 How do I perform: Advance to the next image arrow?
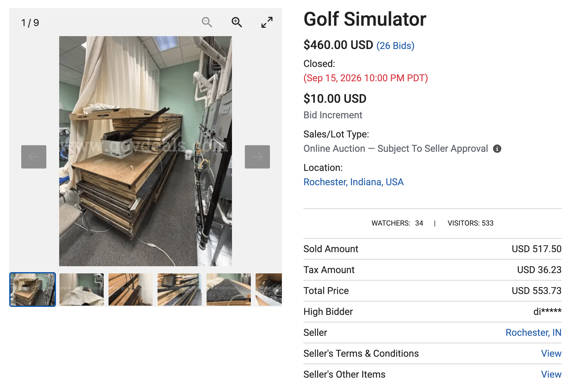(x=257, y=157)
